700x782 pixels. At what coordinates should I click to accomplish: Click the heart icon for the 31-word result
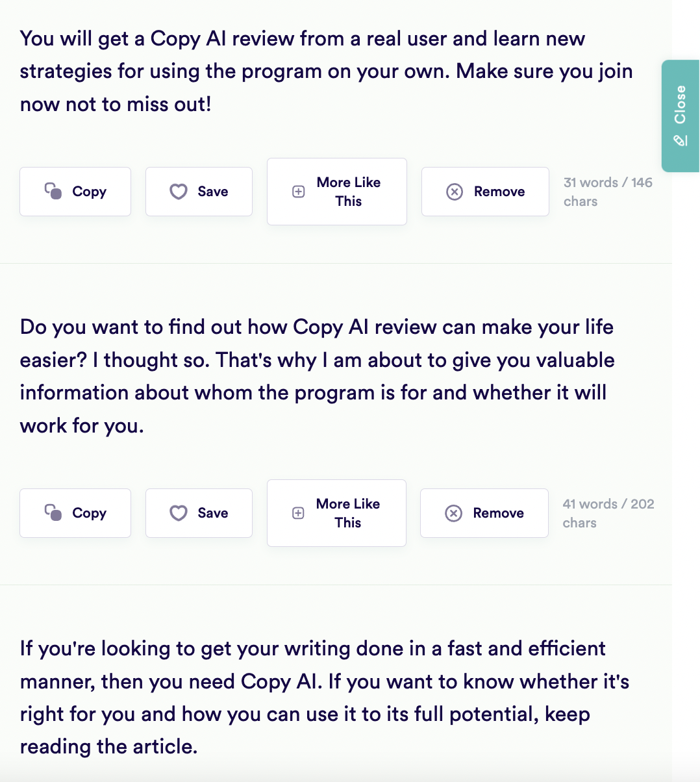pos(179,192)
